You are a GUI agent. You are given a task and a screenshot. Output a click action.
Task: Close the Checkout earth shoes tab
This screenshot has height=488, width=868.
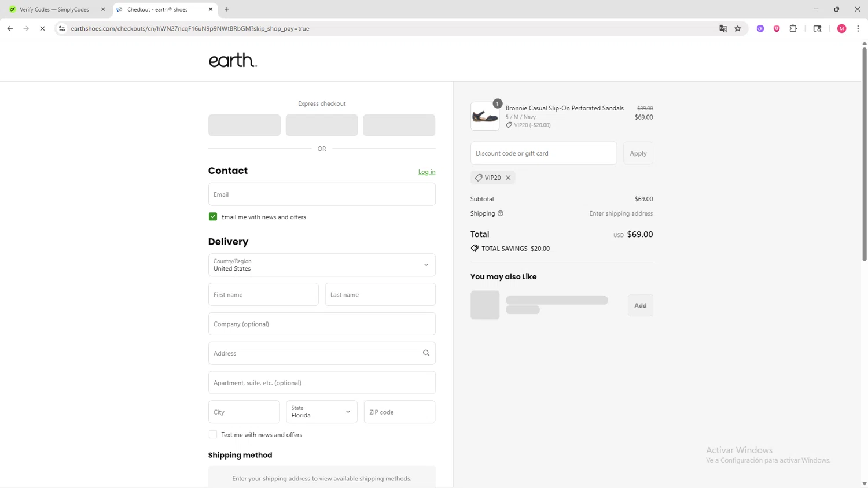coord(211,9)
